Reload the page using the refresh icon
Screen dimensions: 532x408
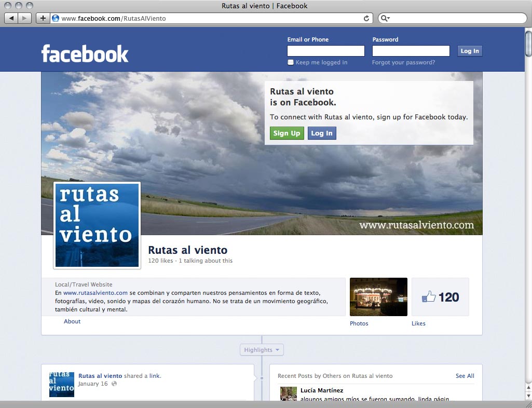366,18
